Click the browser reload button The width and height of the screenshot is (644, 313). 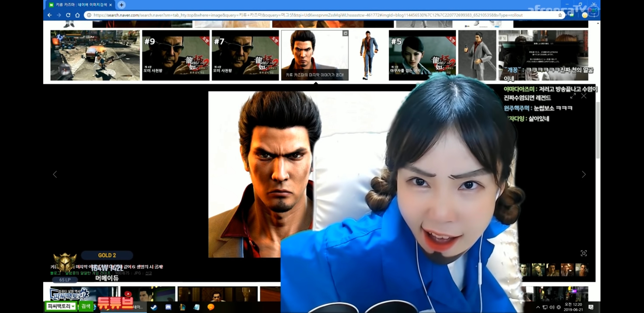68,15
